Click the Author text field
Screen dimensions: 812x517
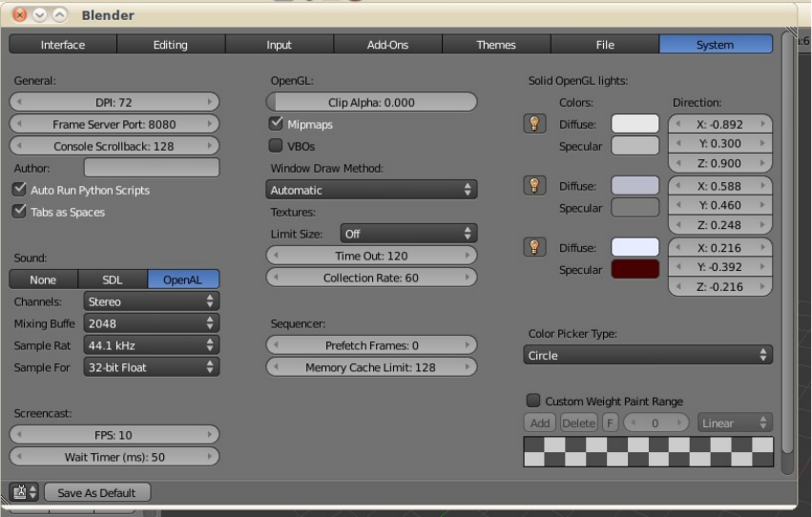point(151,168)
